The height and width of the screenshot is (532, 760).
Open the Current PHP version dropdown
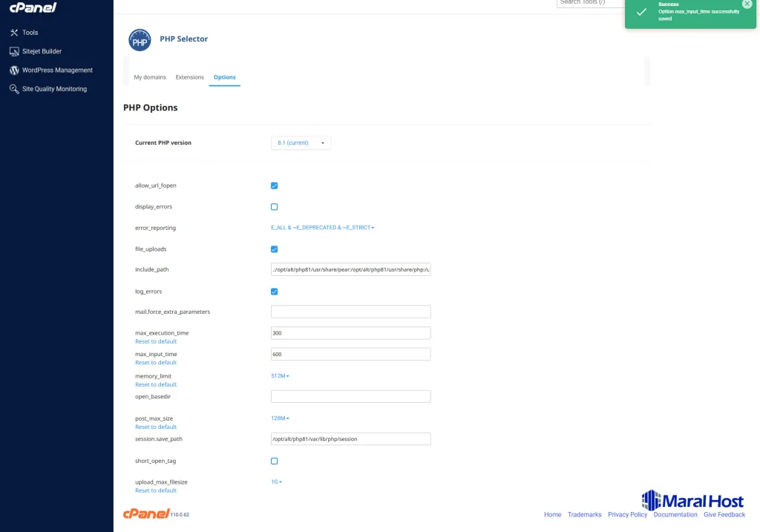pos(301,142)
